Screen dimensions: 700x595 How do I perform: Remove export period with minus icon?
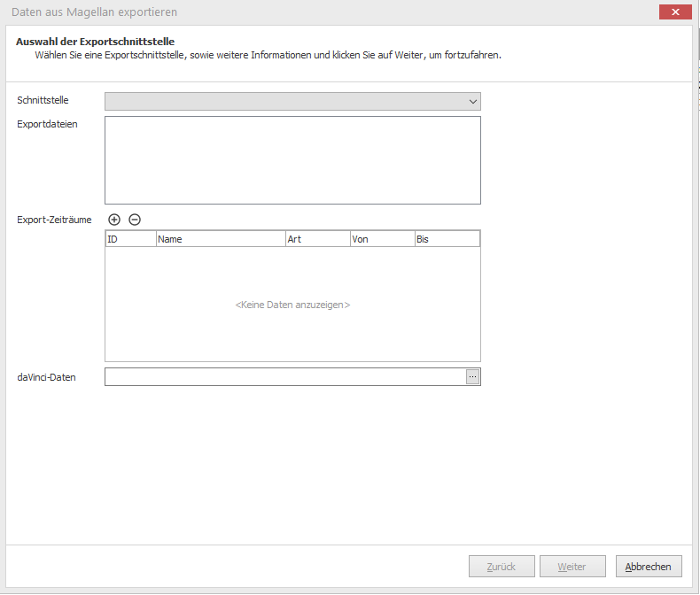[x=135, y=220]
